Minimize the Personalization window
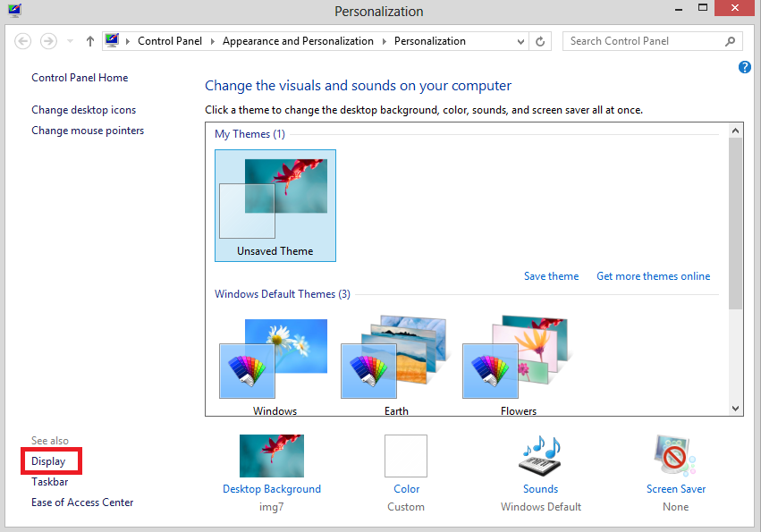The height and width of the screenshot is (532, 761). (x=679, y=9)
